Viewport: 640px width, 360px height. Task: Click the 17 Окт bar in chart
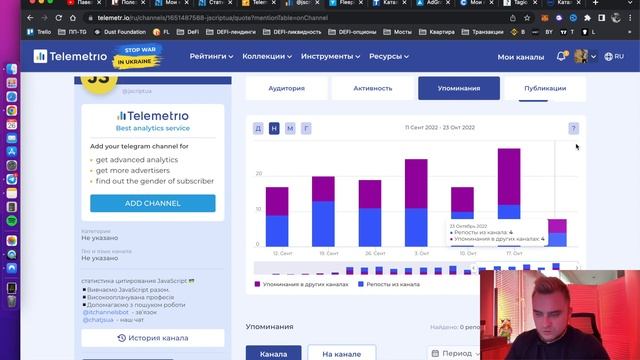pyautogui.click(x=509, y=198)
